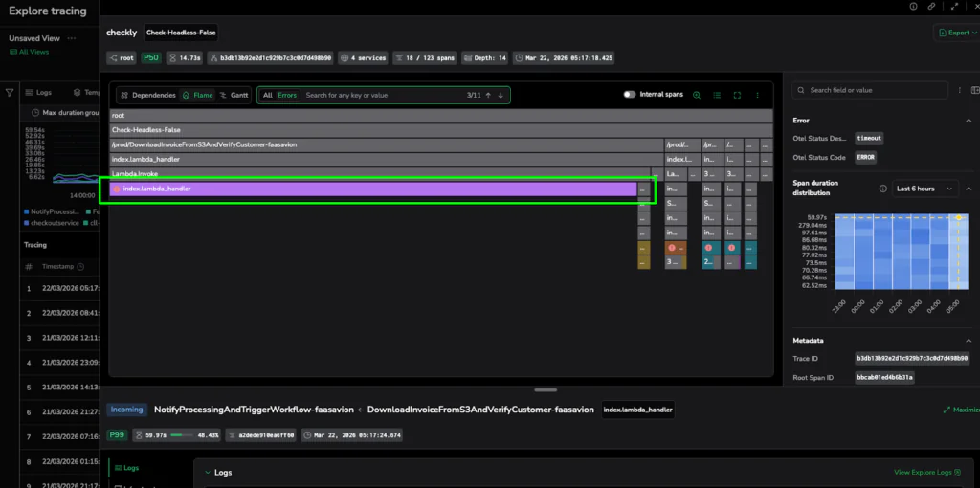The height and width of the screenshot is (488, 980).
Task: Click the zoom-in magnifier icon in flame toolbar
Action: click(x=696, y=95)
